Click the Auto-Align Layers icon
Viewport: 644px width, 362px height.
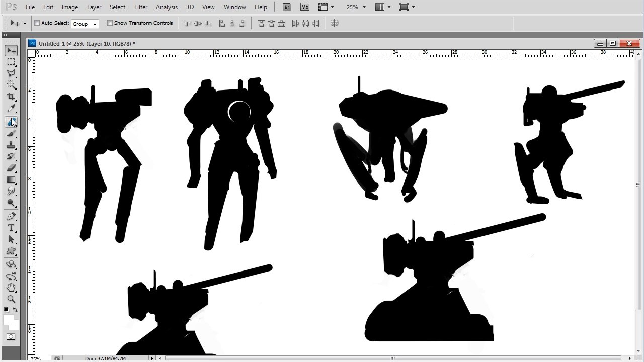(335, 23)
